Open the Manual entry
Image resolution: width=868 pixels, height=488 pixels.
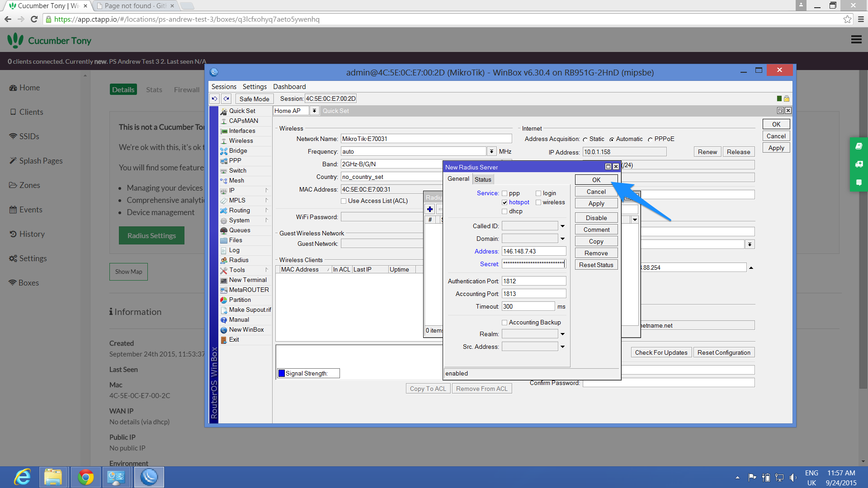pyautogui.click(x=239, y=319)
